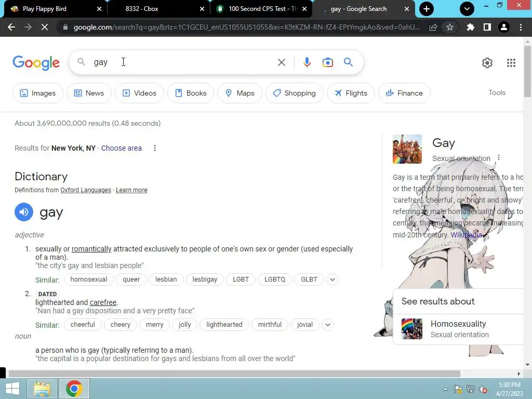The image size is (532, 399).
Task: Click Choose area link
Action: [x=122, y=148]
